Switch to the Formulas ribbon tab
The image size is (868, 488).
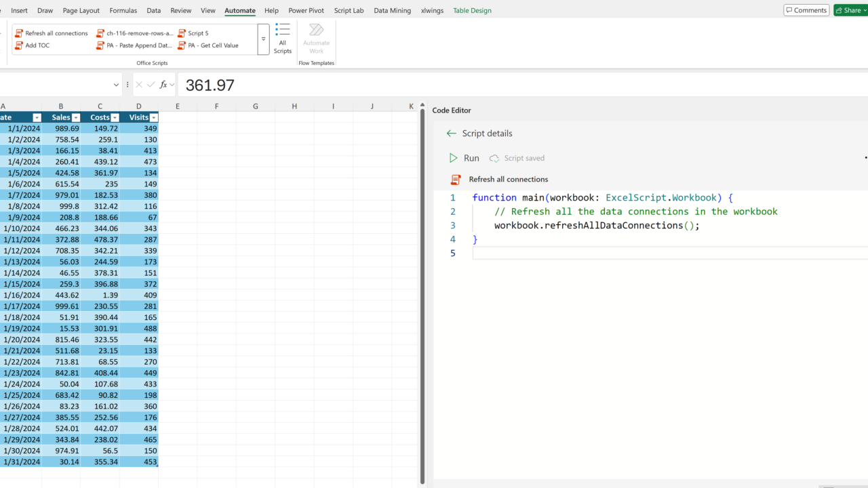coord(123,11)
